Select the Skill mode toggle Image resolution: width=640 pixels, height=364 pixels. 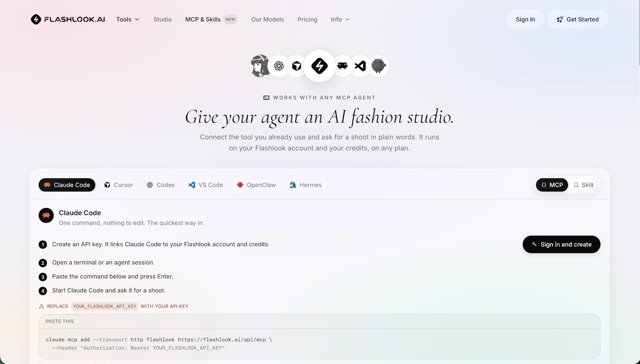coord(584,185)
